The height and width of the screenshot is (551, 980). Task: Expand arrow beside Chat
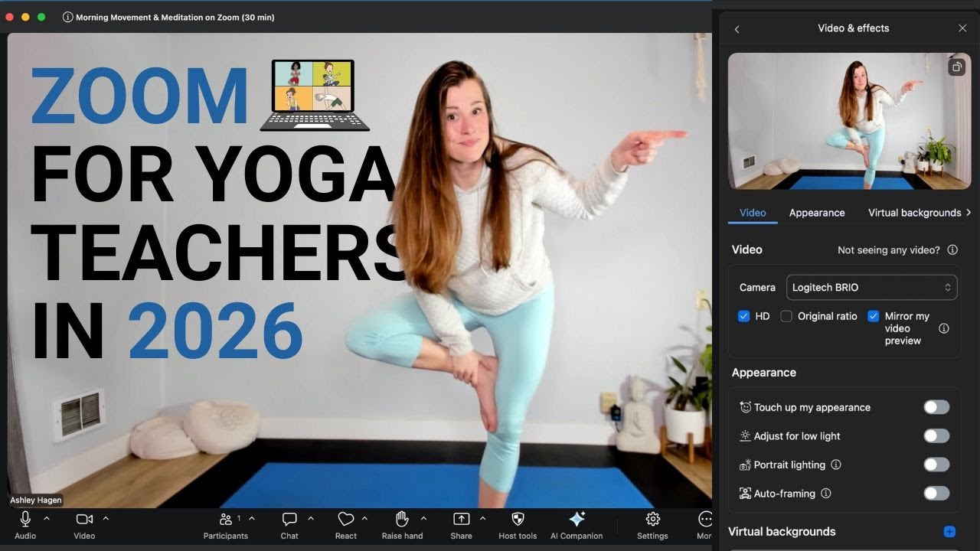pyautogui.click(x=311, y=518)
